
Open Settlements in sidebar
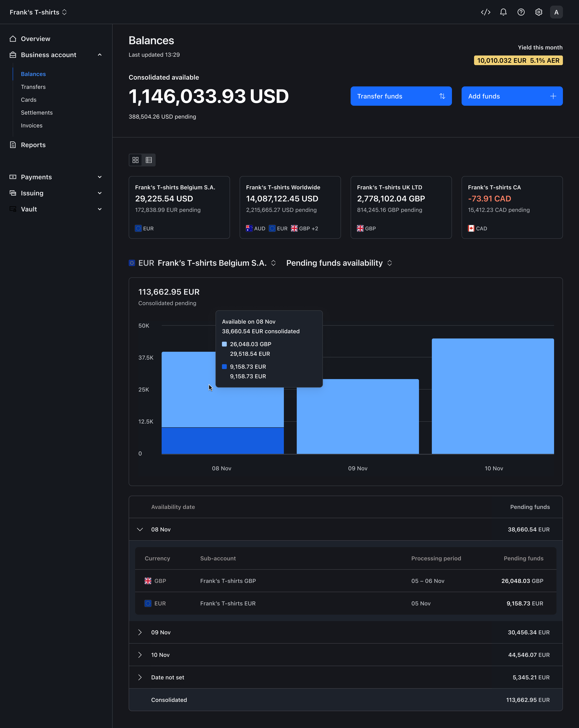[x=37, y=112]
